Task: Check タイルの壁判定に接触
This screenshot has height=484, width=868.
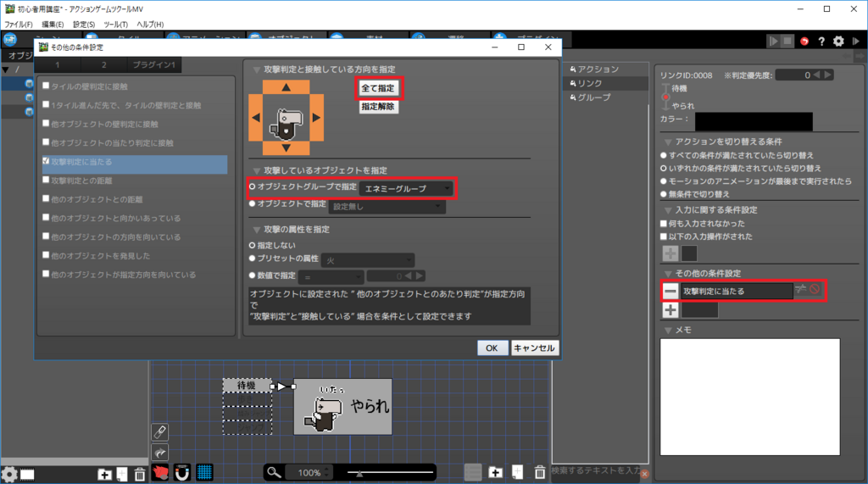Action: [x=46, y=86]
